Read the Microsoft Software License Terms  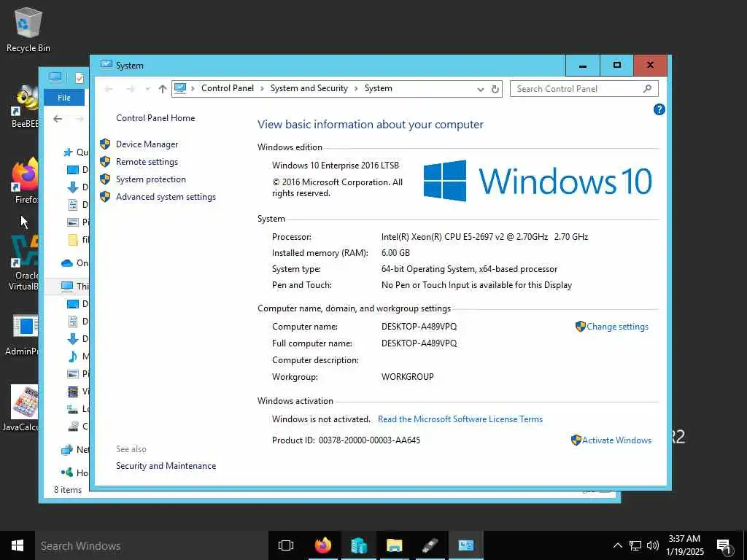460,419
